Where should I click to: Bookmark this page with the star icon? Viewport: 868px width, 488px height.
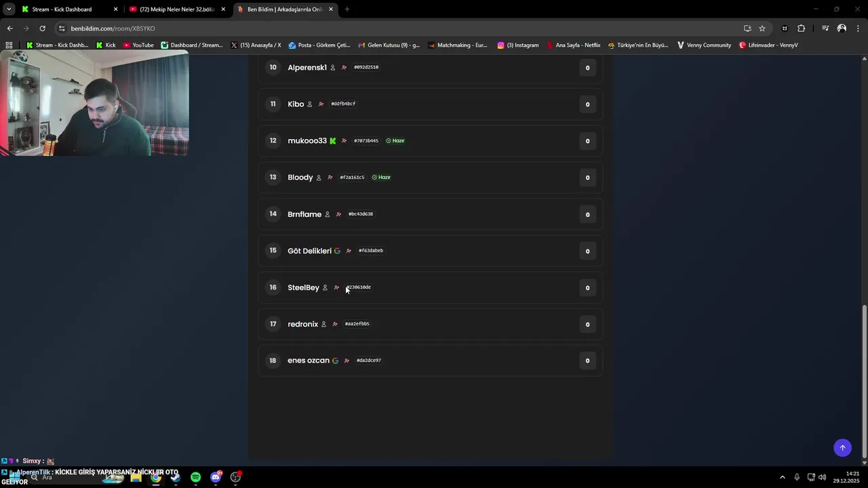pyautogui.click(x=762, y=28)
